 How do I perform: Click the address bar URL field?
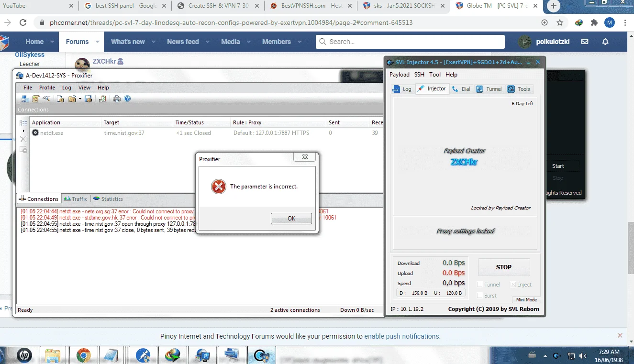pos(287,22)
